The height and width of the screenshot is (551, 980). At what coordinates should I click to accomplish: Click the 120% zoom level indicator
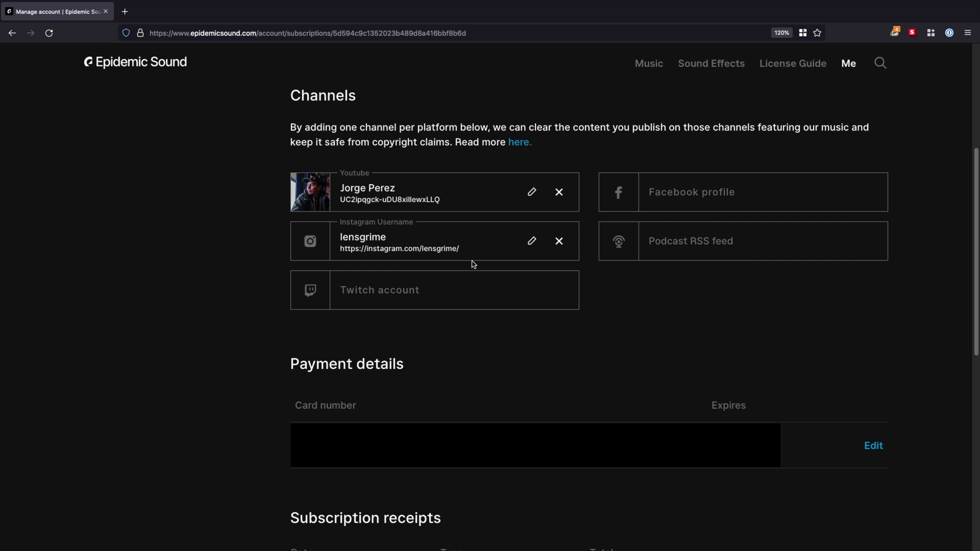click(x=782, y=33)
